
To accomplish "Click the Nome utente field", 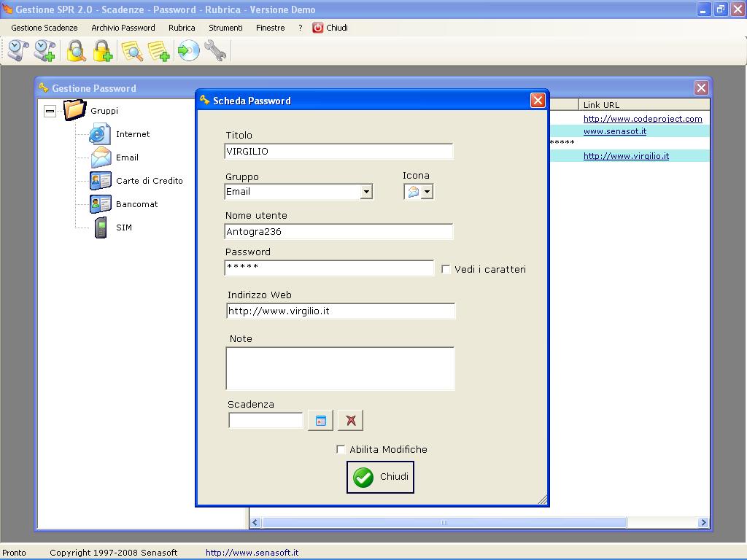I will click(x=338, y=231).
